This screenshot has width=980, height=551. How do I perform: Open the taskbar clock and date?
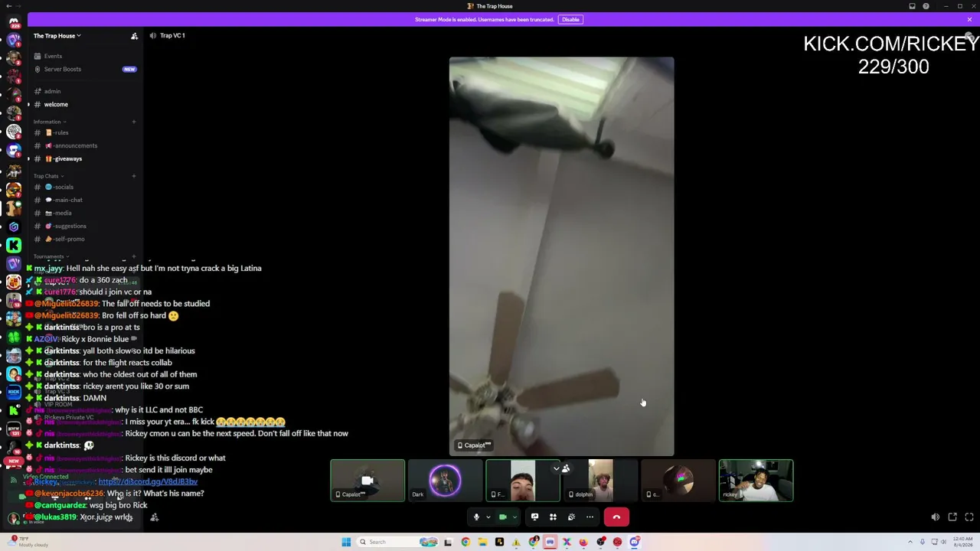(x=963, y=542)
